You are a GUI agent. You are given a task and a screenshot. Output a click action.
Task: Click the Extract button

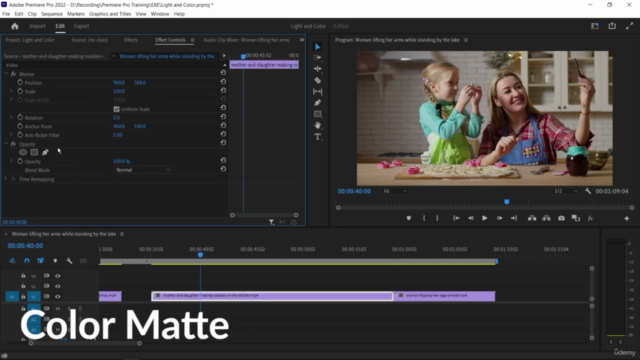pos(547,218)
